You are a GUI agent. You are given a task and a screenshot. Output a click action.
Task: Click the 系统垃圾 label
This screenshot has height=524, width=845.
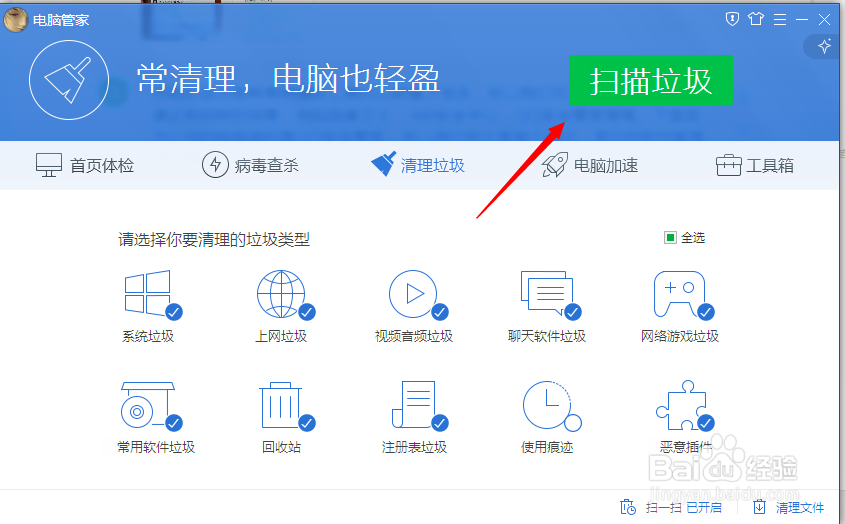point(148,336)
